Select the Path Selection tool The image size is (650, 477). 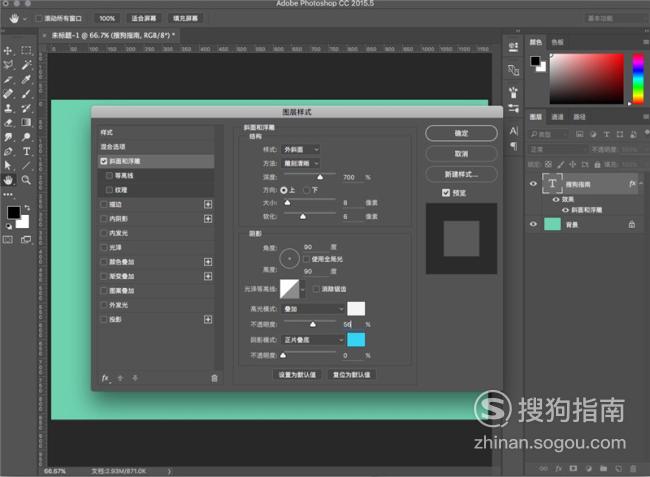click(8, 165)
